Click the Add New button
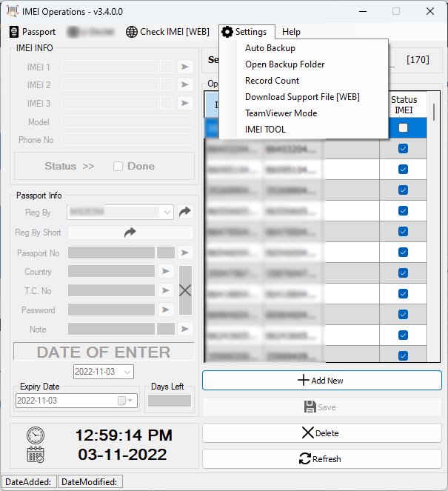 point(322,381)
